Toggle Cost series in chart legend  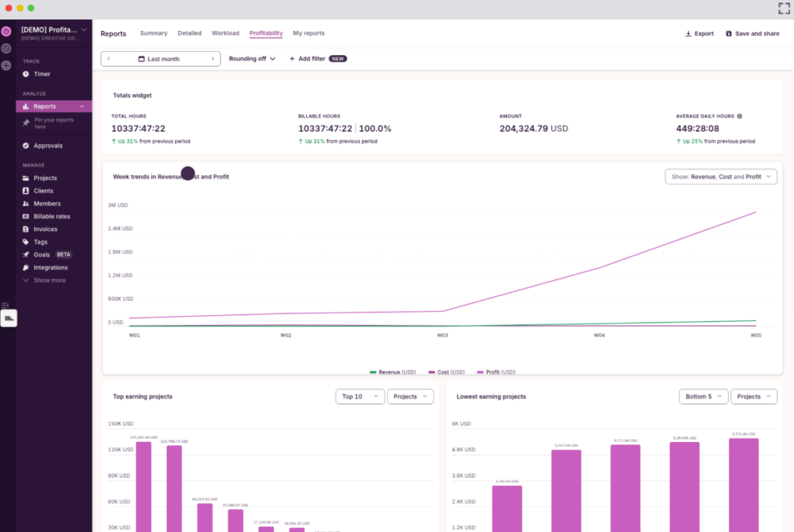(x=447, y=372)
